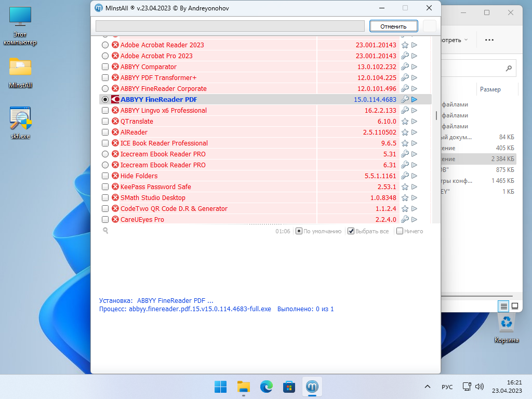532x399 pixels.
Task: Open the Windows Start menu
Action: tap(220, 387)
